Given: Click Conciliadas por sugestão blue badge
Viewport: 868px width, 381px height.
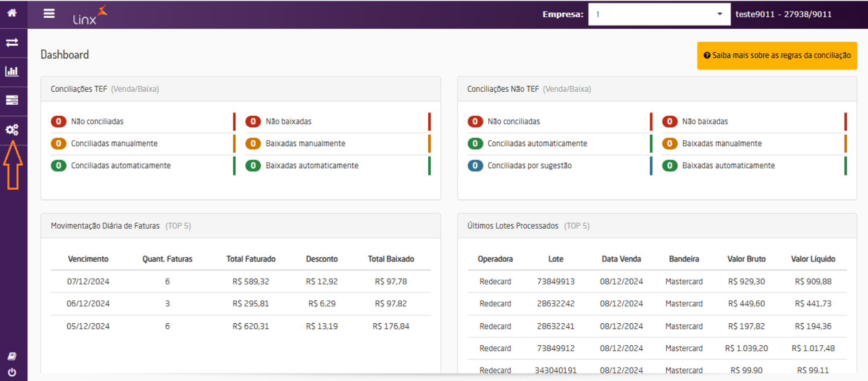Looking at the screenshot, I should (x=475, y=166).
